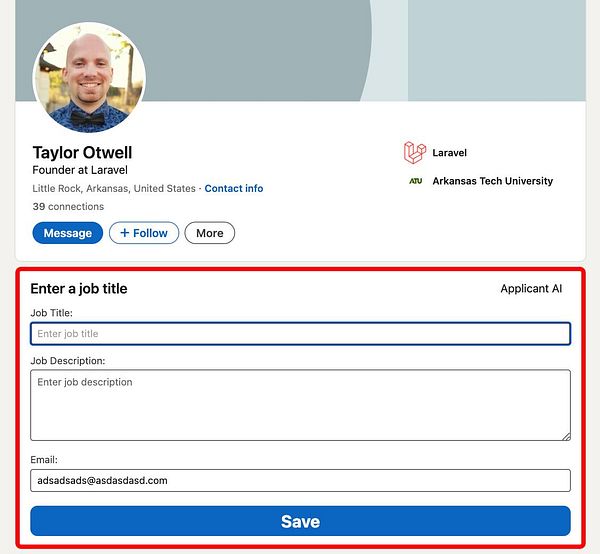The image size is (600, 554).
Task: Click the Arkansas Tech University ATU logo
Action: click(x=416, y=181)
